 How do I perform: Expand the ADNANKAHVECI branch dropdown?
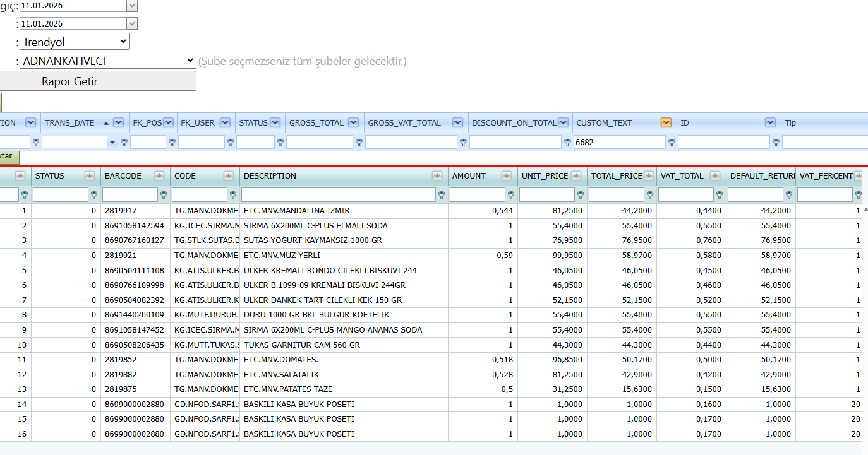[x=108, y=61]
